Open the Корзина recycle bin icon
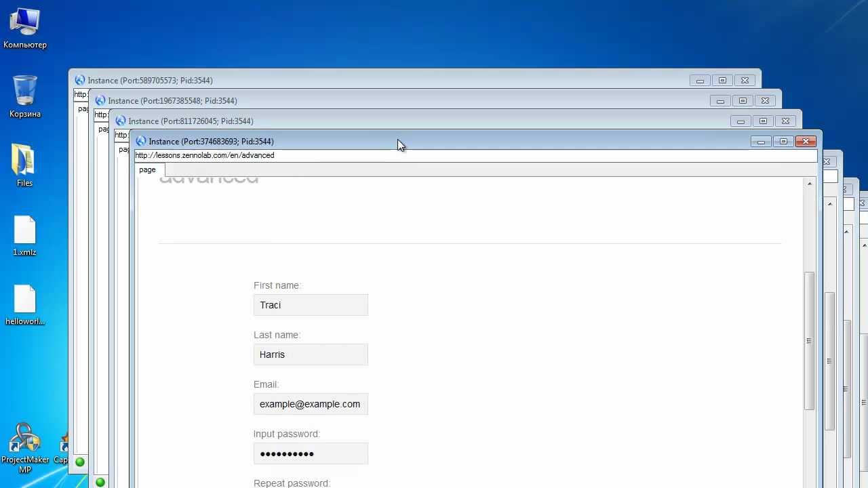This screenshot has width=868, height=488. click(x=25, y=97)
